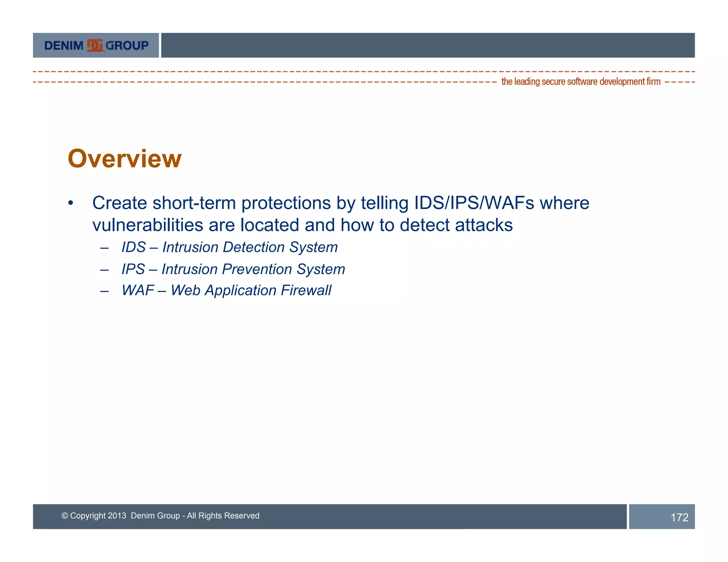Click the Overview slide title
Image resolution: width=728 pixels, height=562 pixels.
124,158
